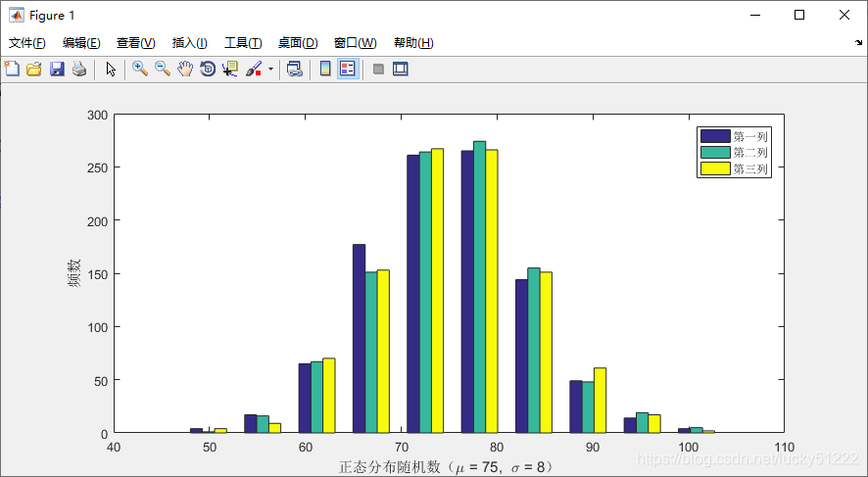Activate the Zoom Out magnifier tool
The width and height of the screenshot is (868, 477).
tap(163, 69)
